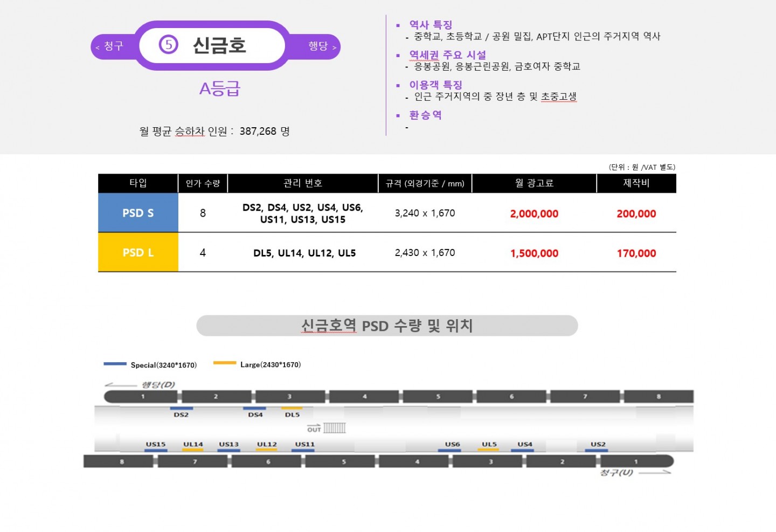Click the 월 광고료 column header
776x532 pixels.
pos(534,183)
